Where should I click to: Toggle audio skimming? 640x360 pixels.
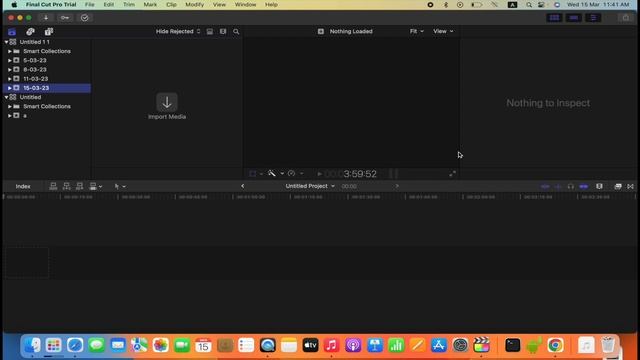click(x=558, y=187)
